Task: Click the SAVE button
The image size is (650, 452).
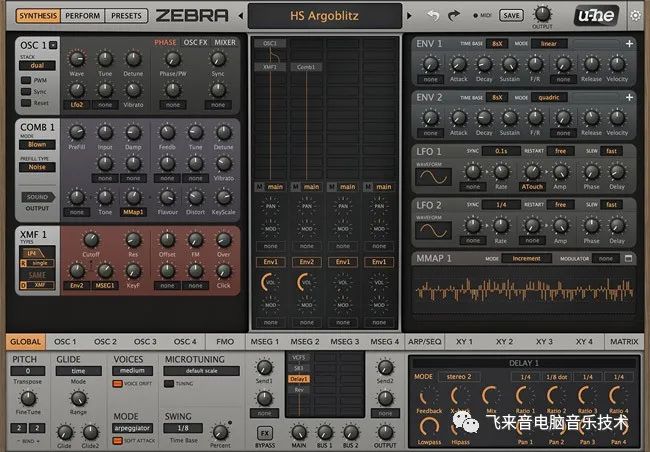Action: (511, 16)
